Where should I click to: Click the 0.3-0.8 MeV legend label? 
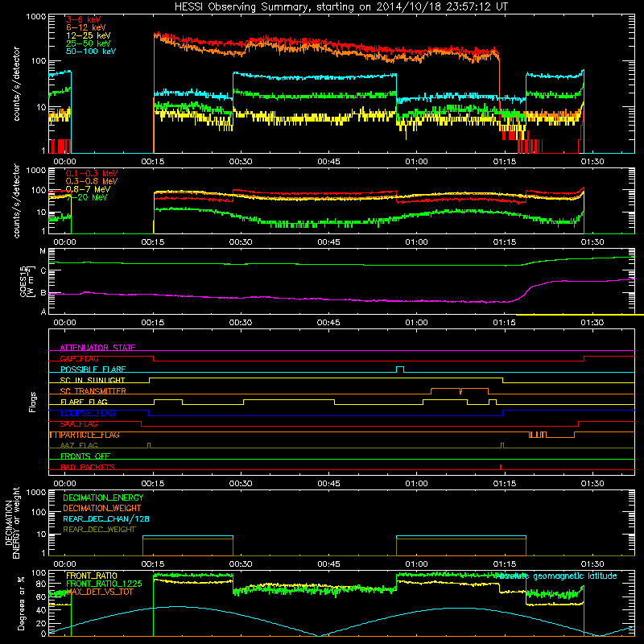click(x=92, y=181)
